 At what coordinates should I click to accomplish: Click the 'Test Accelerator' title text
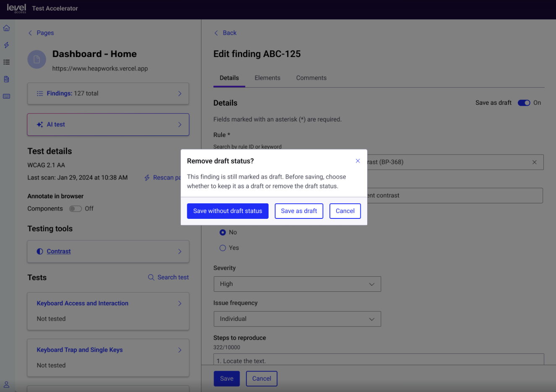coord(55,8)
